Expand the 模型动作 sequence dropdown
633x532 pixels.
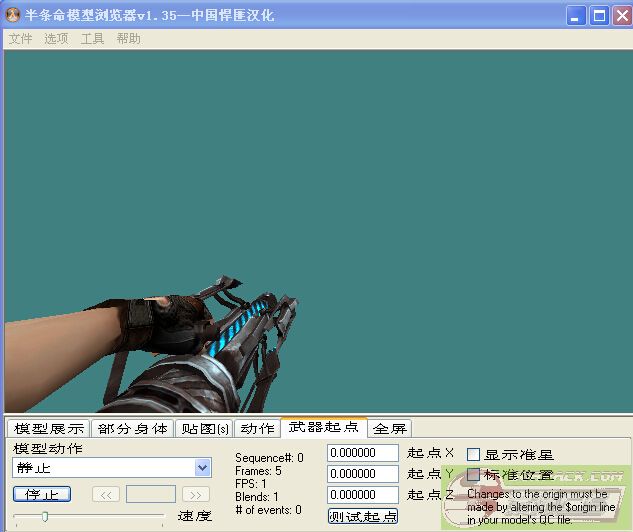coord(203,468)
